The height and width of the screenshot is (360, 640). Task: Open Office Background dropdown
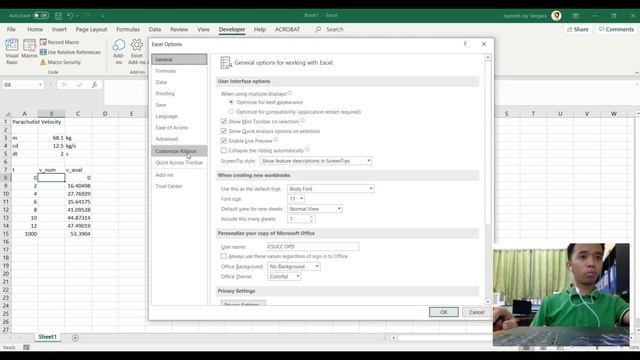tap(294, 266)
